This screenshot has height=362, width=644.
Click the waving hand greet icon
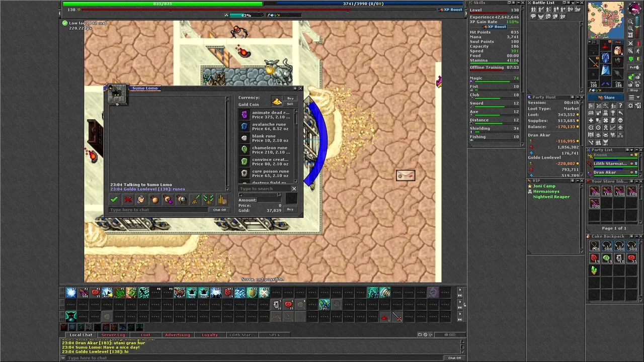[x=141, y=200]
